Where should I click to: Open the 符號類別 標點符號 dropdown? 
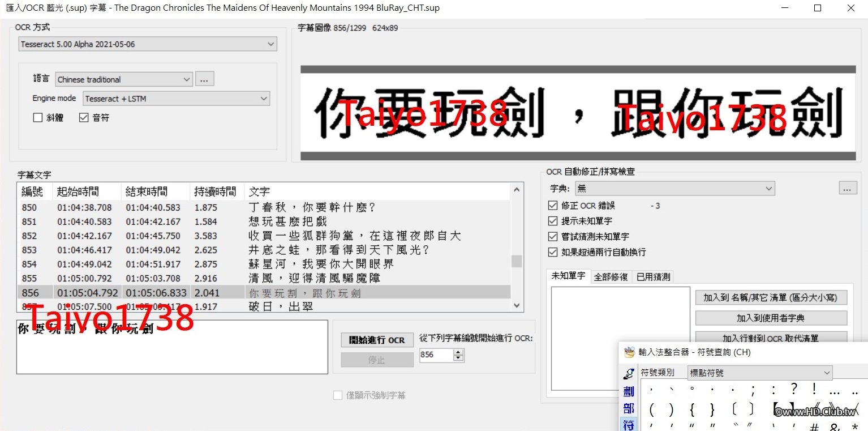(x=760, y=373)
